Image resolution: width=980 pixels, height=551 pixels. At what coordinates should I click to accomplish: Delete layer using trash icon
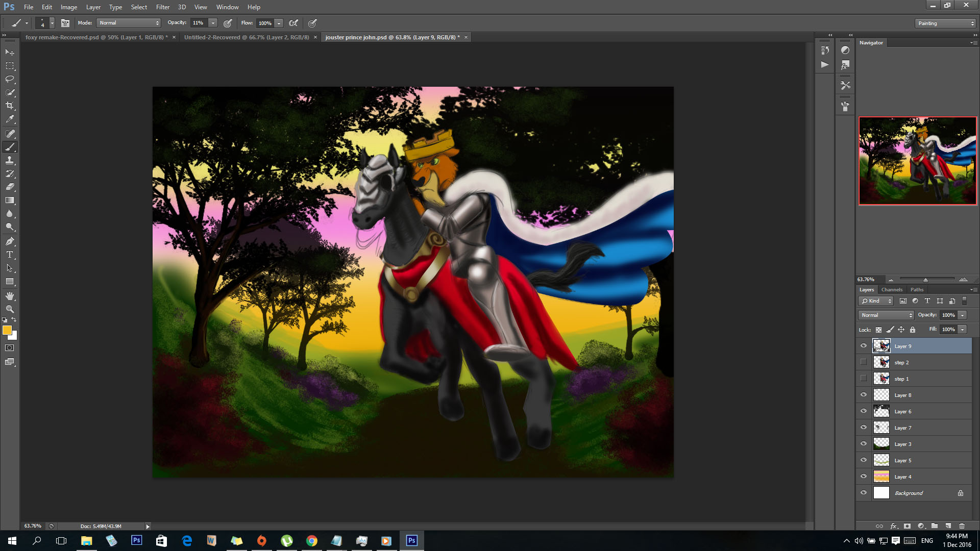coord(962,526)
